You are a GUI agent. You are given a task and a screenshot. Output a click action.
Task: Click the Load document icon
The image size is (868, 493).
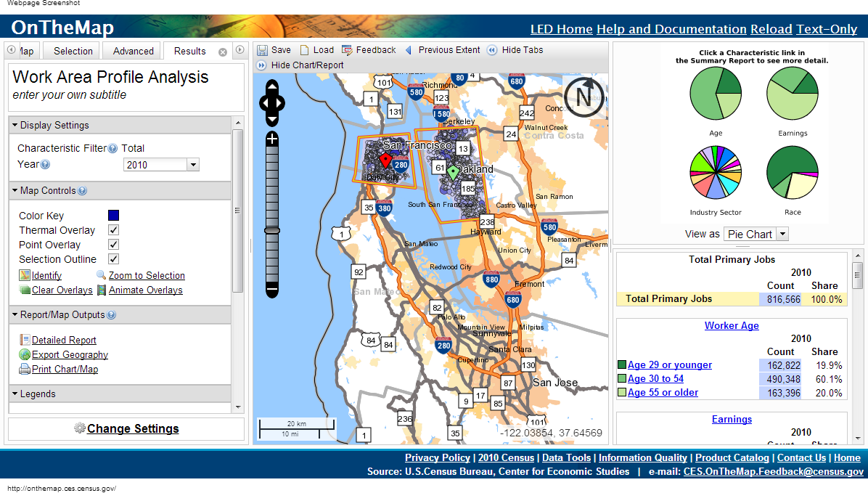(305, 50)
